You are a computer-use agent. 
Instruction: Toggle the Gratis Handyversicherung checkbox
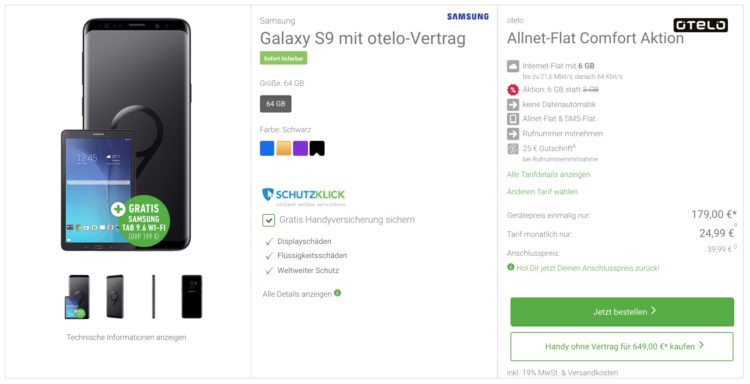pyautogui.click(x=268, y=220)
